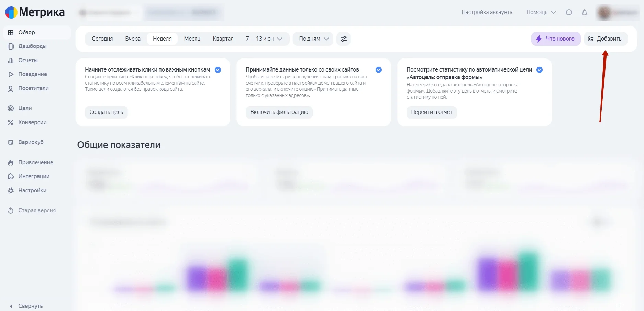Click the Старая версия revert icon

pos(11,211)
